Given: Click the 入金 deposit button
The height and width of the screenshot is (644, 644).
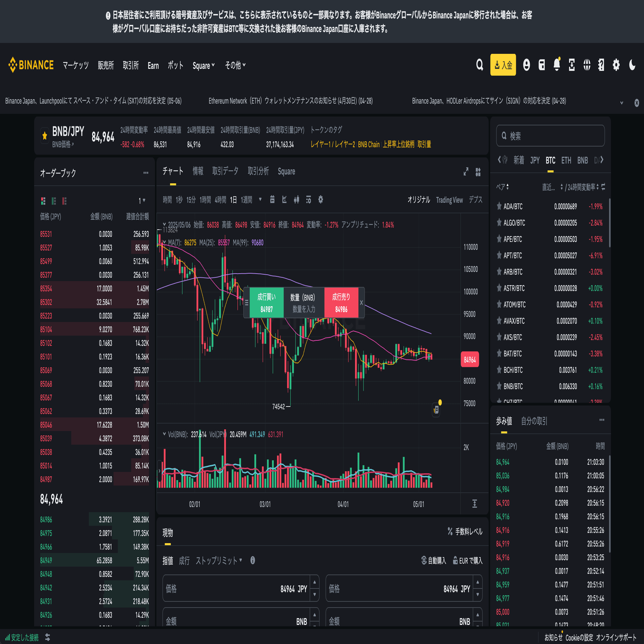Looking at the screenshot, I should coord(503,65).
